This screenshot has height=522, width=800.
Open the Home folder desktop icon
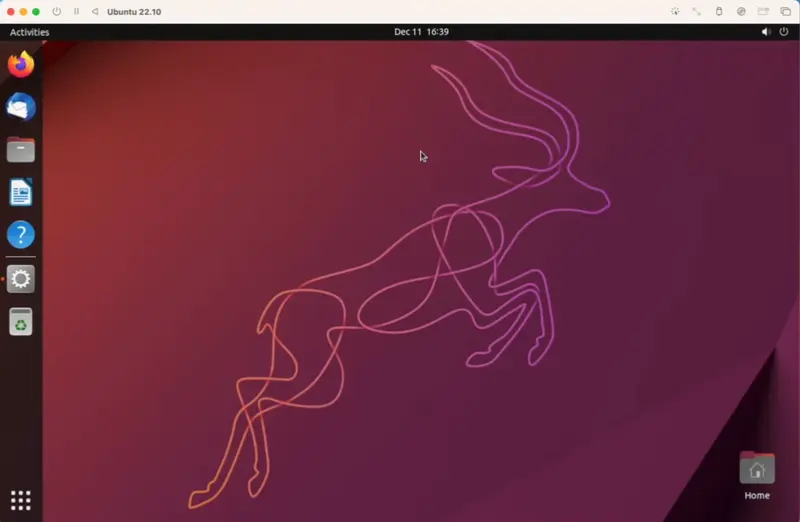757,476
